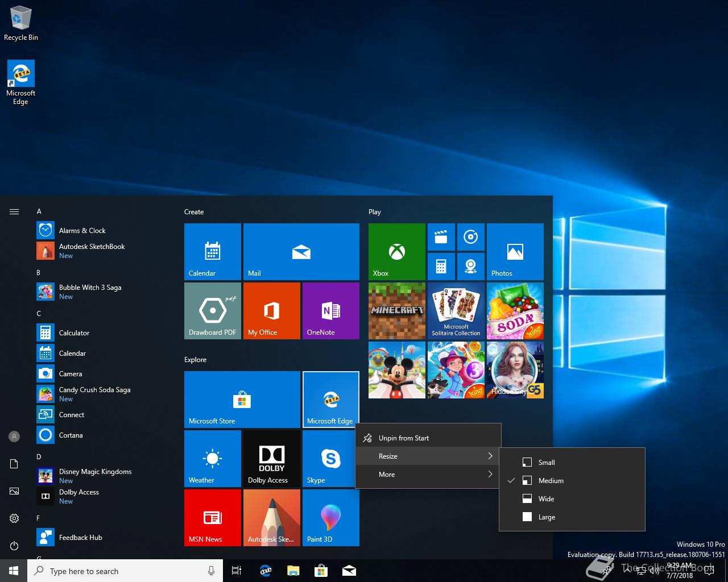This screenshot has height=582, width=728.
Task: Choose Unpin from Start
Action: point(428,438)
